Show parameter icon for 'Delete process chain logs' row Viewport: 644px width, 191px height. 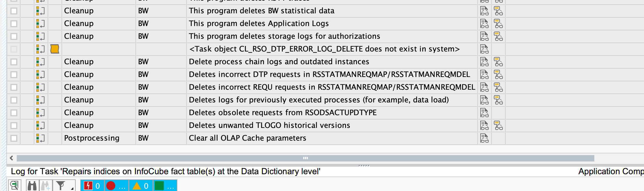[x=498, y=62]
